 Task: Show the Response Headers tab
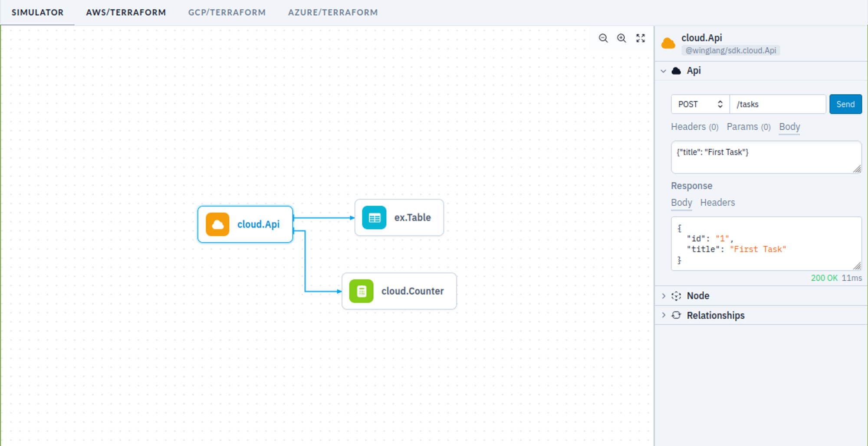point(717,203)
